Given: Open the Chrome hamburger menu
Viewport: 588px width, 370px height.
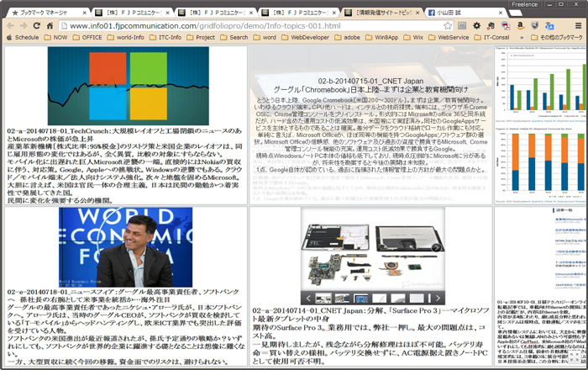Looking at the screenshot, I should click(x=579, y=25).
